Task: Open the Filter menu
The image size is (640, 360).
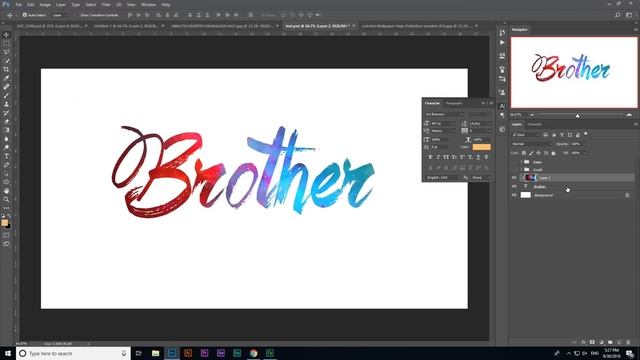Action: point(106,4)
